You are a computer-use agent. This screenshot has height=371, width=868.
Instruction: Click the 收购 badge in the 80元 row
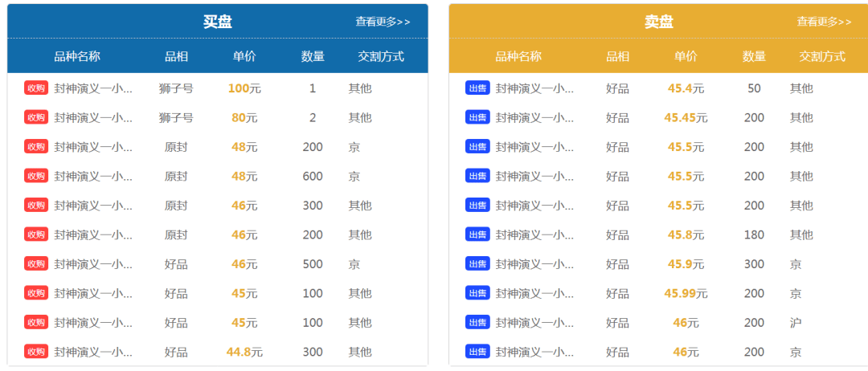36,117
